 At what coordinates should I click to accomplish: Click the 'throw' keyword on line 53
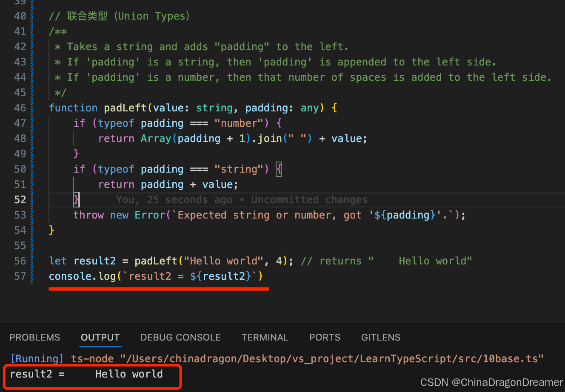point(88,215)
